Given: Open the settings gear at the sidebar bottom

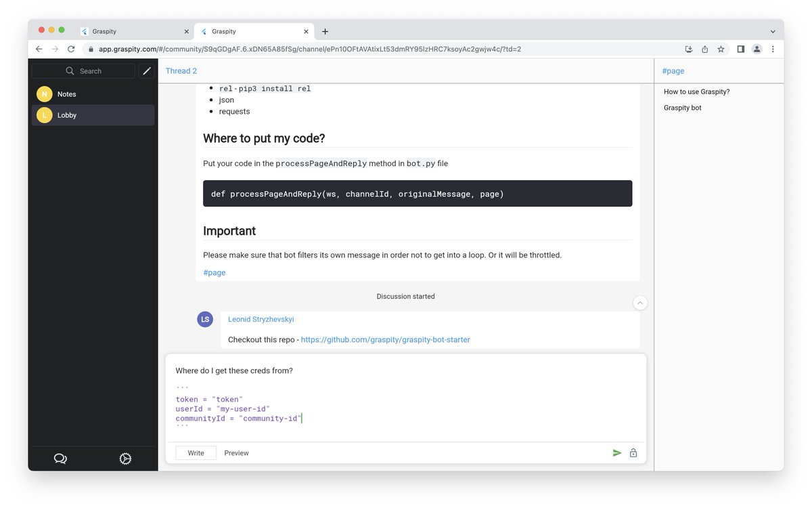Looking at the screenshot, I should [x=125, y=459].
